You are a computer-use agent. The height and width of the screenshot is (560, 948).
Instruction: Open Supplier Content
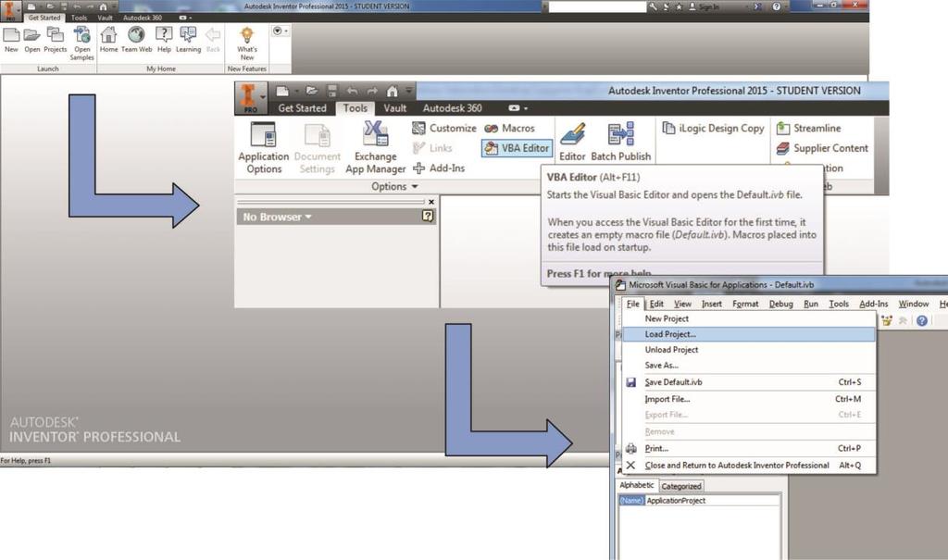822,148
